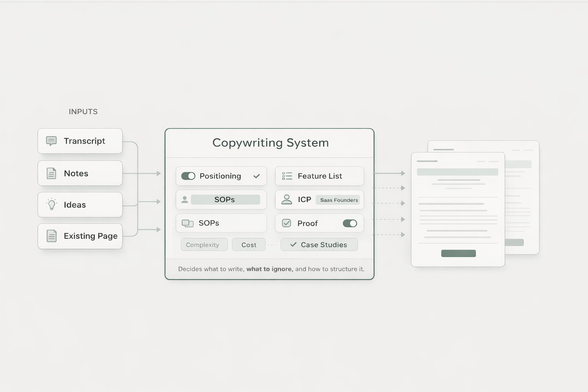
Task: Toggle the Positioning switch
Action: (188, 176)
